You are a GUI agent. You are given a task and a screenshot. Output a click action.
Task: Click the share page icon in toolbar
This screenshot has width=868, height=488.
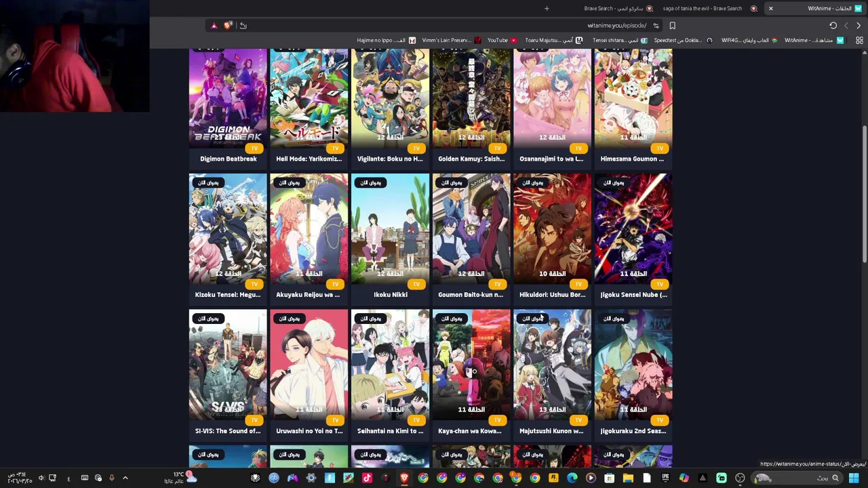(x=243, y=26)
